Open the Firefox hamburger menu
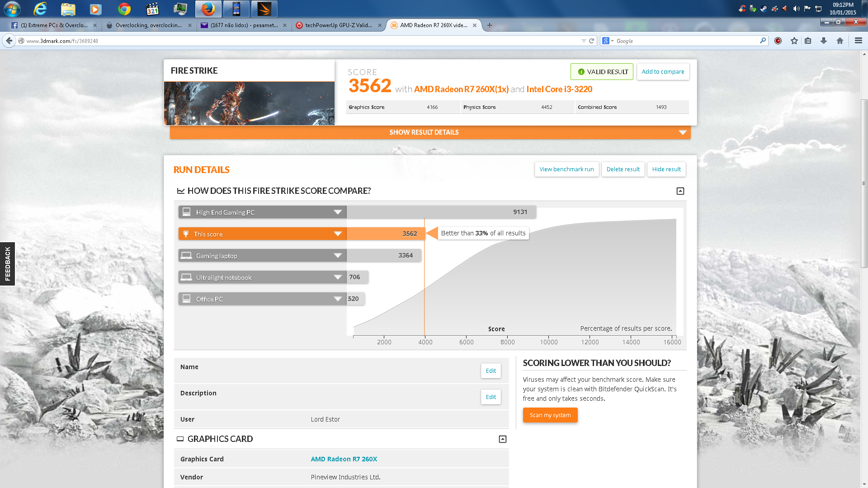868x488 pixels. tap(859, 41)
